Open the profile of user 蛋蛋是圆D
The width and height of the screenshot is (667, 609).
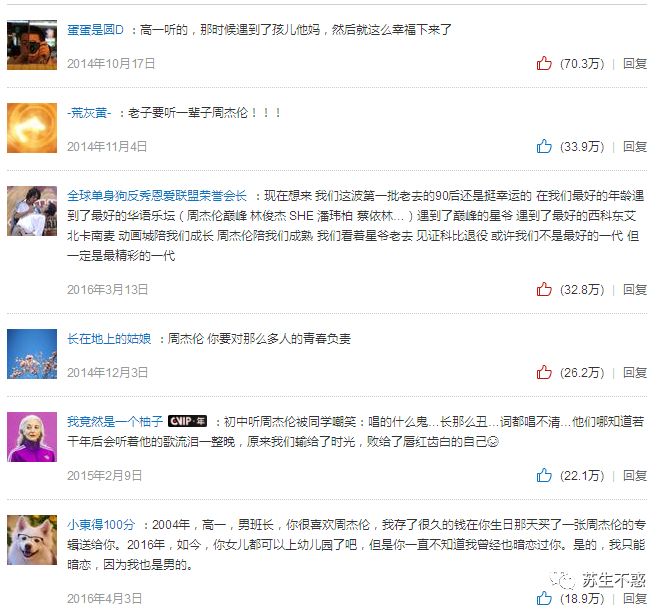click(95, 29)
